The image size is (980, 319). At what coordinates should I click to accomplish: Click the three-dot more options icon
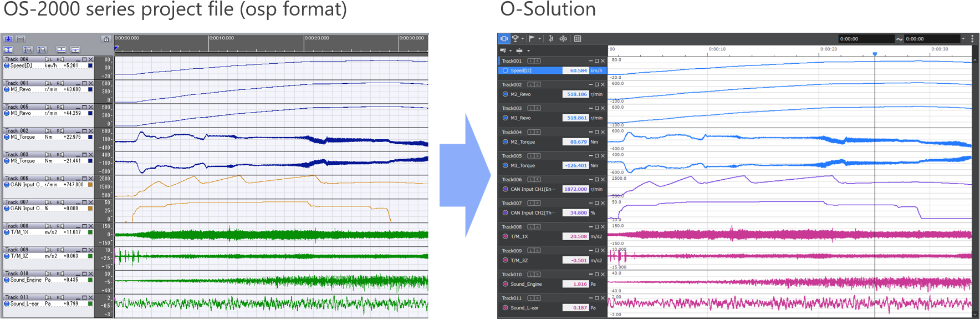pyautogui.click(x=972, y=38)
